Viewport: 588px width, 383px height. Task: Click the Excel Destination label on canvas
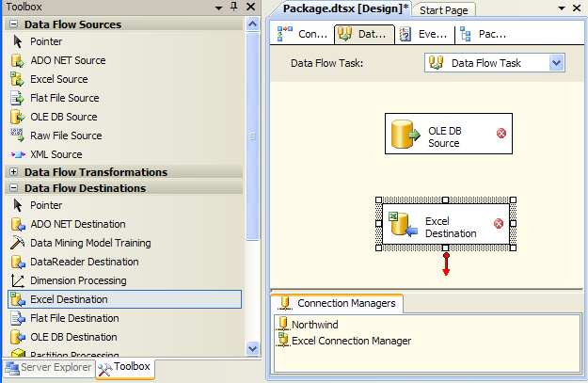pyautogui.click(x=451, y=228)
